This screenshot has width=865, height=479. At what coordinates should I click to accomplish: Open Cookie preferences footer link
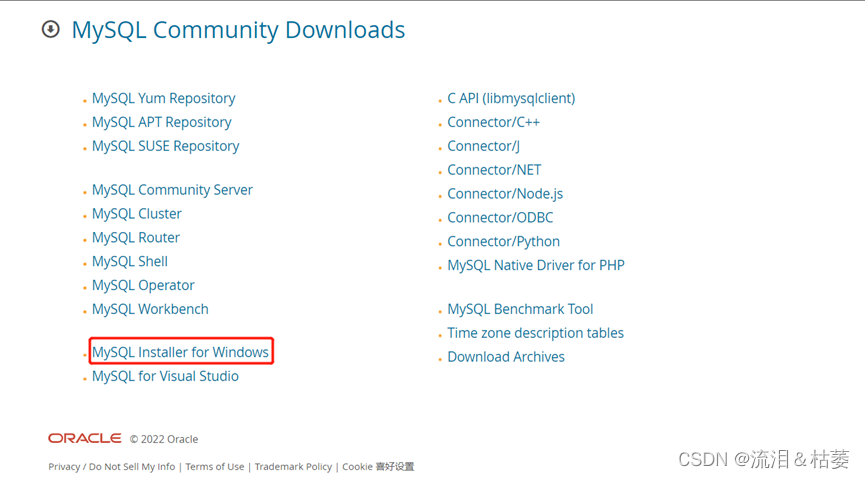point(378,466)
